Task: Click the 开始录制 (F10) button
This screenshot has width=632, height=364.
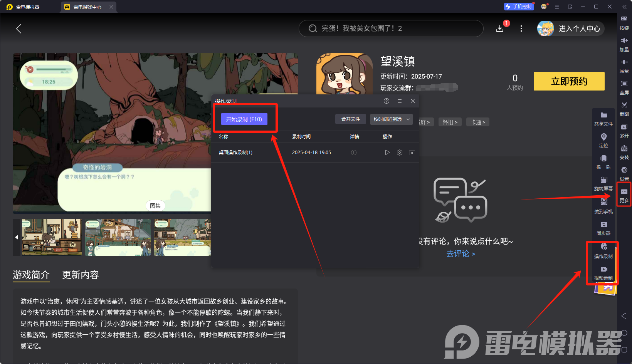Action: pyautogui.click(x=244, y=119)
